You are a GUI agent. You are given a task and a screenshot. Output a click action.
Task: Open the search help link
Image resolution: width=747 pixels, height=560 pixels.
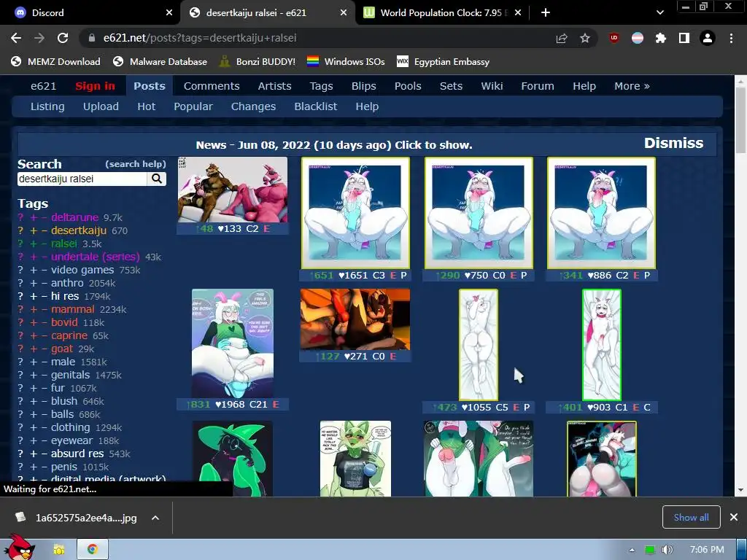click(x=135, y=164)
